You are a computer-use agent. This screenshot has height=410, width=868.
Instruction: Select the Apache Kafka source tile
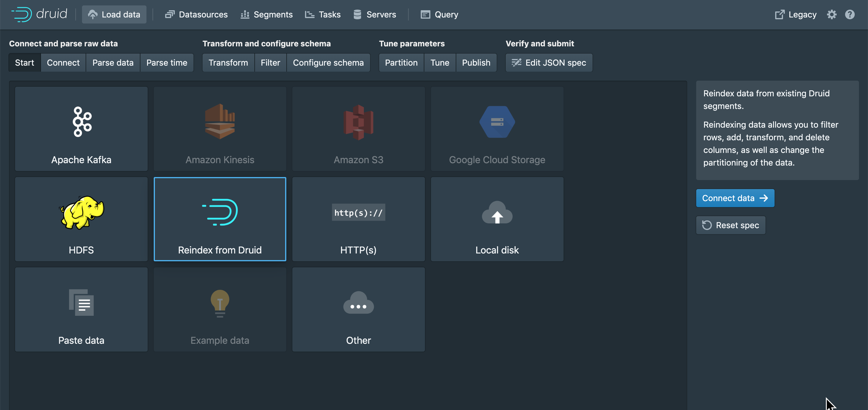pos(81,129)
